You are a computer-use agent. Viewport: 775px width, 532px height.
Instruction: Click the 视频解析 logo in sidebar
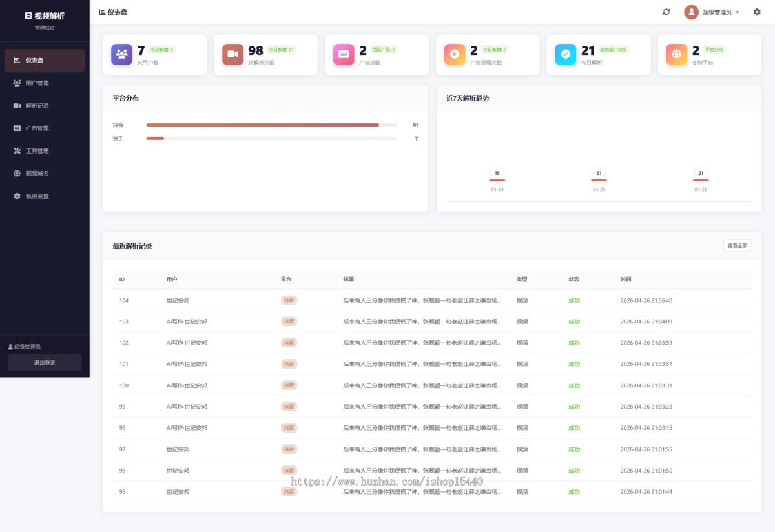45,15
